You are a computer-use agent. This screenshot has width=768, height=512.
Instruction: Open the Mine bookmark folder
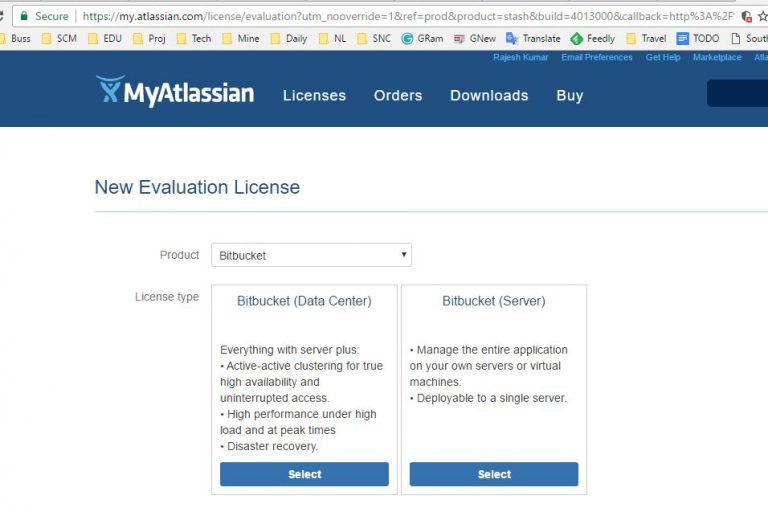(x=241, y=38)
